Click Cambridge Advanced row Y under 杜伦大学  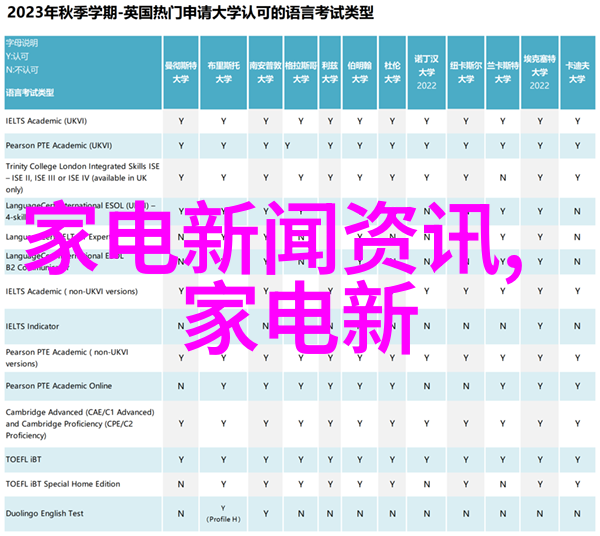[392, 424]
